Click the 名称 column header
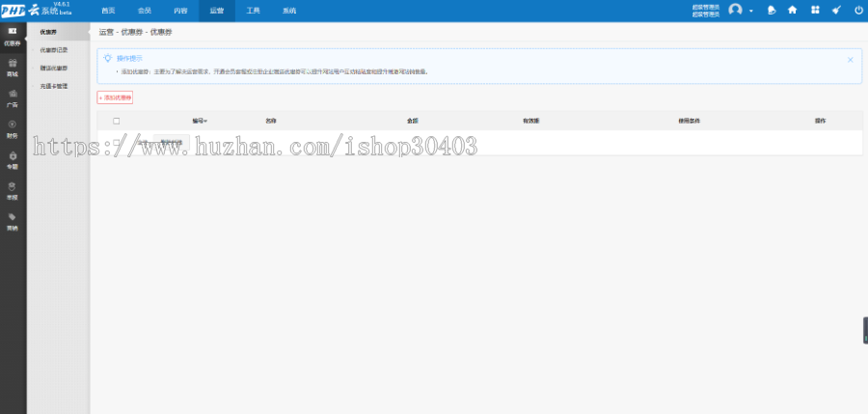The image size is (868, 414). coord(271,121)
